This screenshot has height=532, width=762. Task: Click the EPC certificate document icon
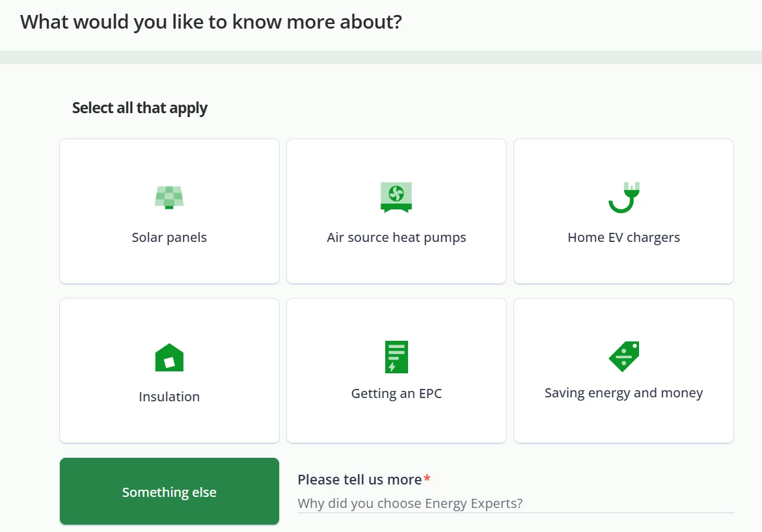[x=396, y=356]
